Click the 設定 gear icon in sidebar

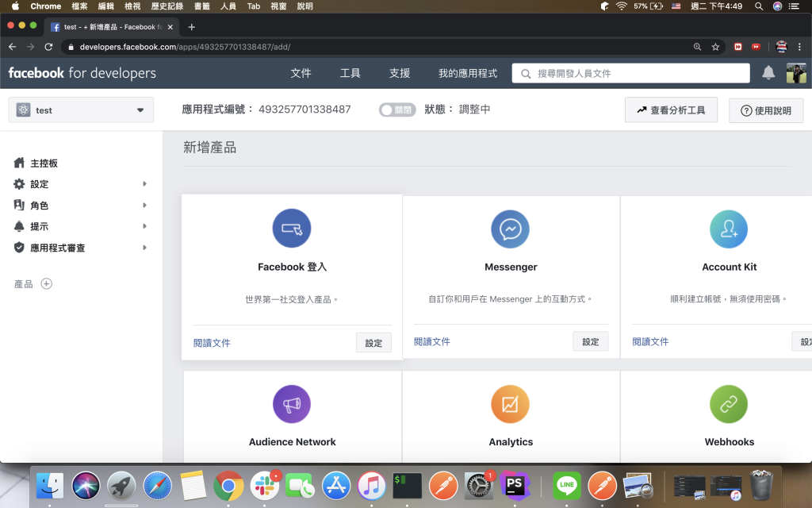19,184
